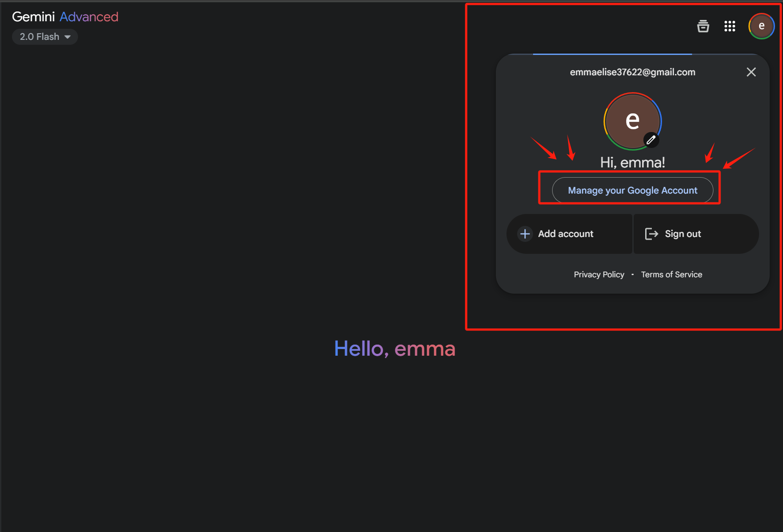This screenshot has height=532, width=783.
Task: Click the large 'e' profile picture in popup
Action: click(632, 120)
